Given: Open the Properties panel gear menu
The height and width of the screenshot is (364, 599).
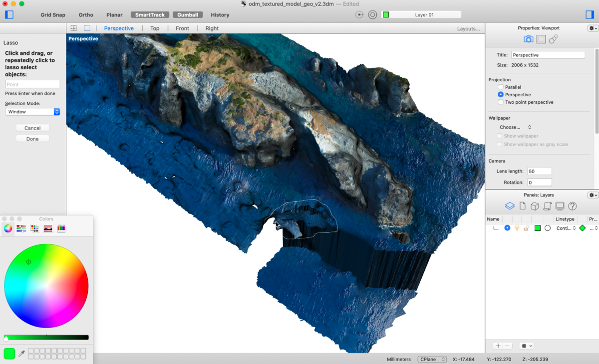Looking at the screenshot, I should click(x=593, y=28).
